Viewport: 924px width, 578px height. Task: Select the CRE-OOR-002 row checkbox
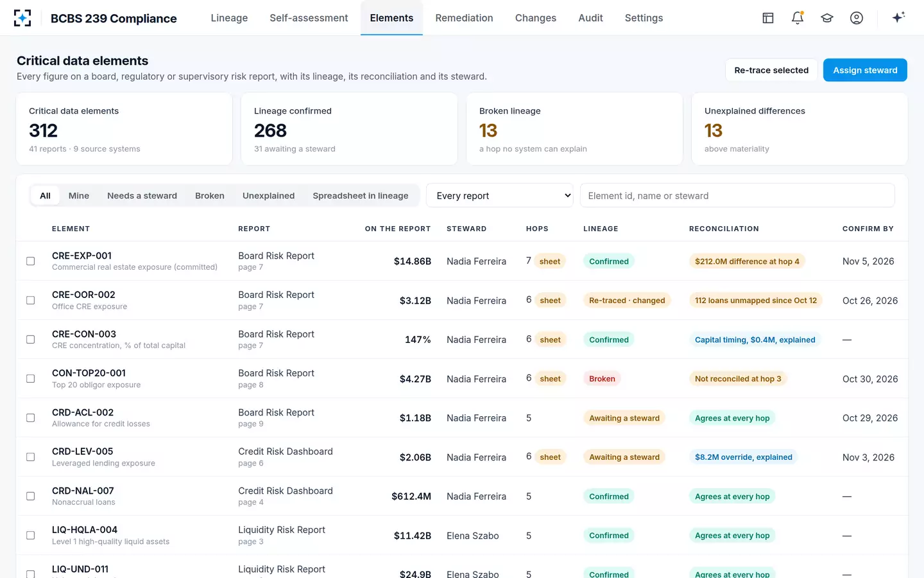(x=30, y=300)
